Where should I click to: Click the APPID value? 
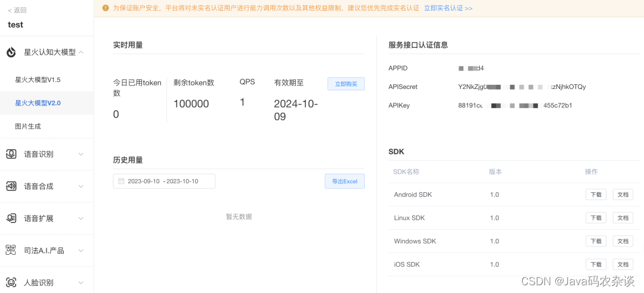click(471, 68)
